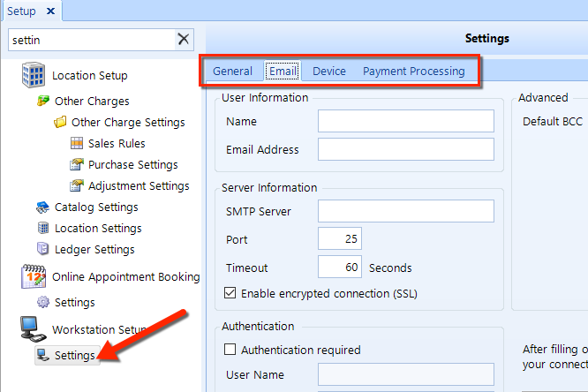Disable the encrypted connection (SSL) checkbox

[x=231, y=293]
